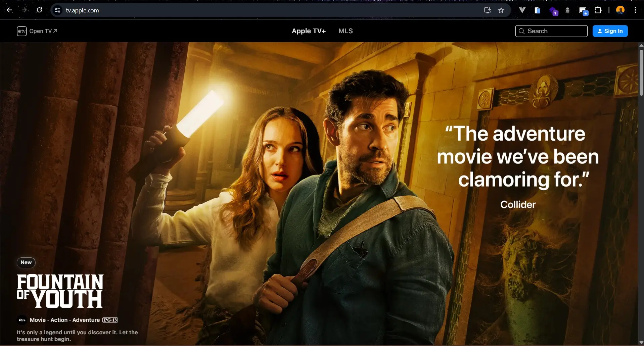The image size is (644, 346).
Task: Click the Apple TV logo icon
Action: pyautogui.click(x=22, y=31)
